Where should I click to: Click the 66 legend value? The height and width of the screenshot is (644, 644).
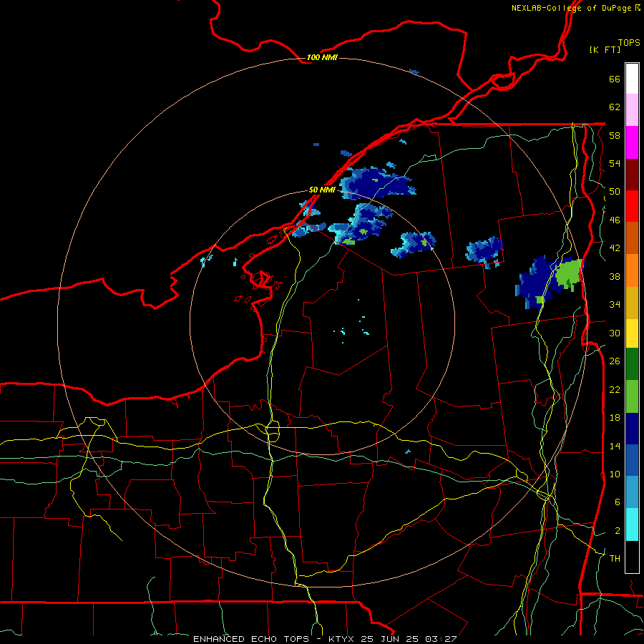point(615,79)
